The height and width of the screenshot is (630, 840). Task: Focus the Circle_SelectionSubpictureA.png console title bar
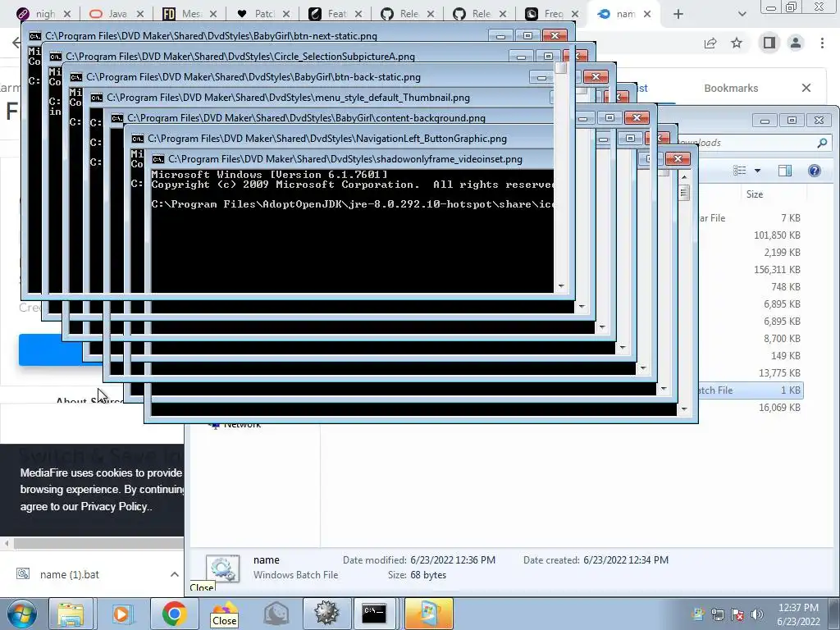tap(279, 57)
